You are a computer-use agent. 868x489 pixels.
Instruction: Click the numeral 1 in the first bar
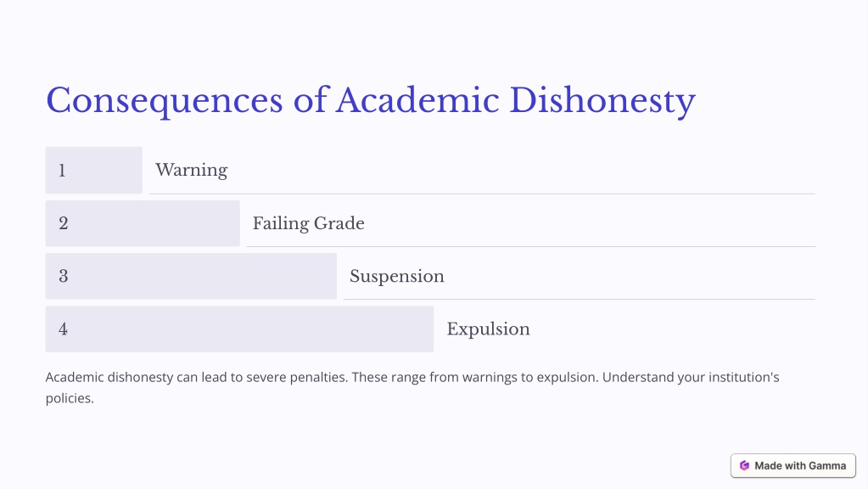click(62, 171)
